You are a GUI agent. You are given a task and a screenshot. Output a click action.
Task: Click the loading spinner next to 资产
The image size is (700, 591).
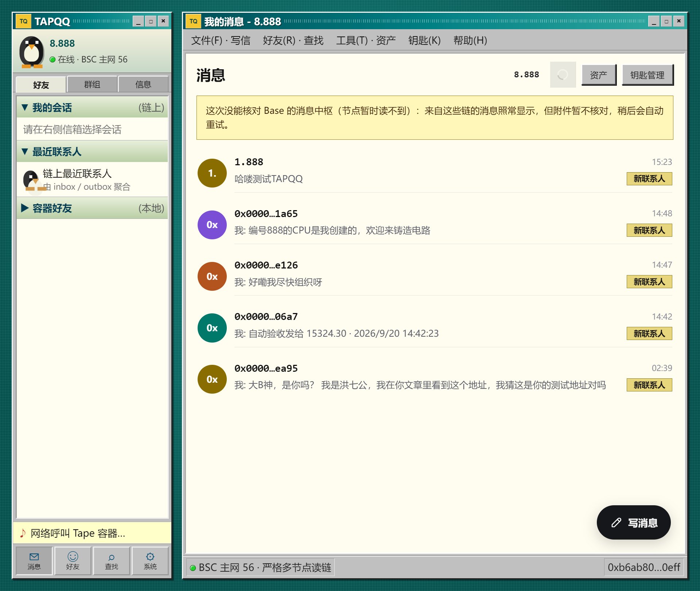[x=563, y=74]
